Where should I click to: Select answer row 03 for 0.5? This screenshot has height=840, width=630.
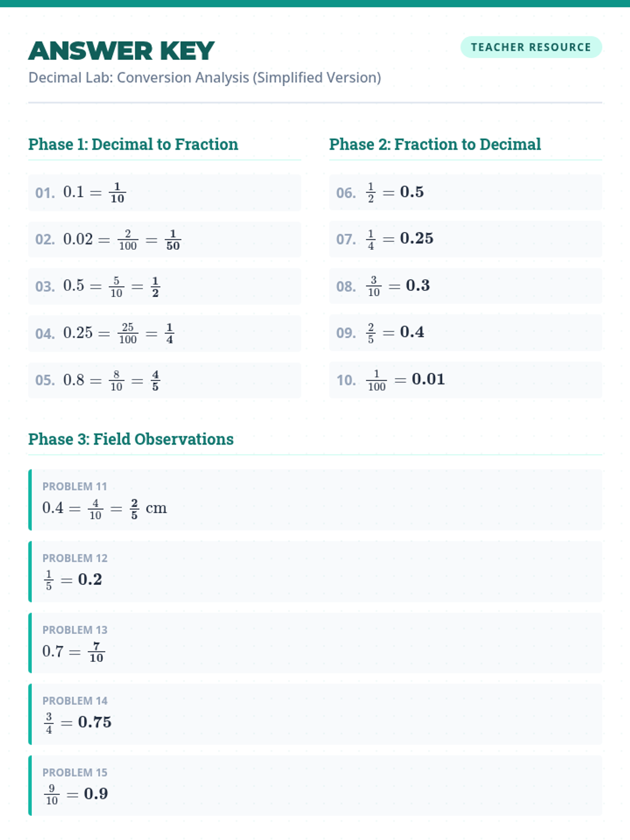click(164, 286)
